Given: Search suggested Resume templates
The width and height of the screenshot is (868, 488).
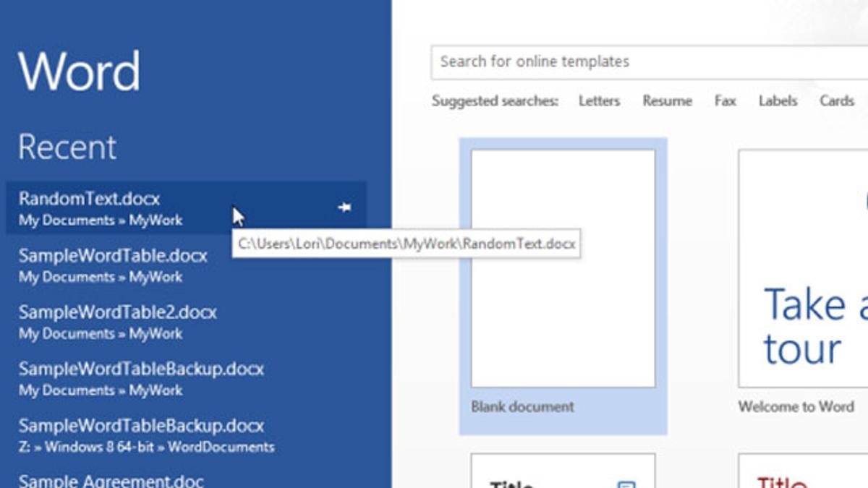Looking at the screenshot, I should (x=667, y=101).
